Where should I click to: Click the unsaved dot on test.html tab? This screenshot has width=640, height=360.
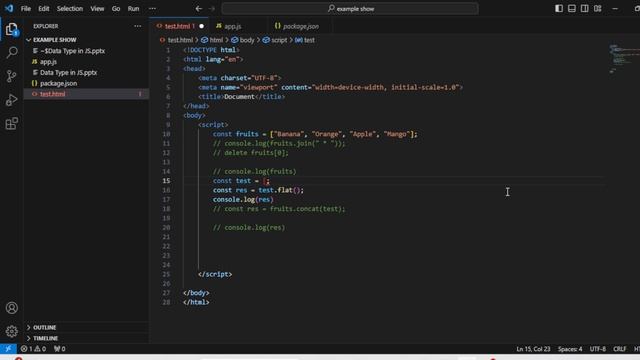(201, 26)
